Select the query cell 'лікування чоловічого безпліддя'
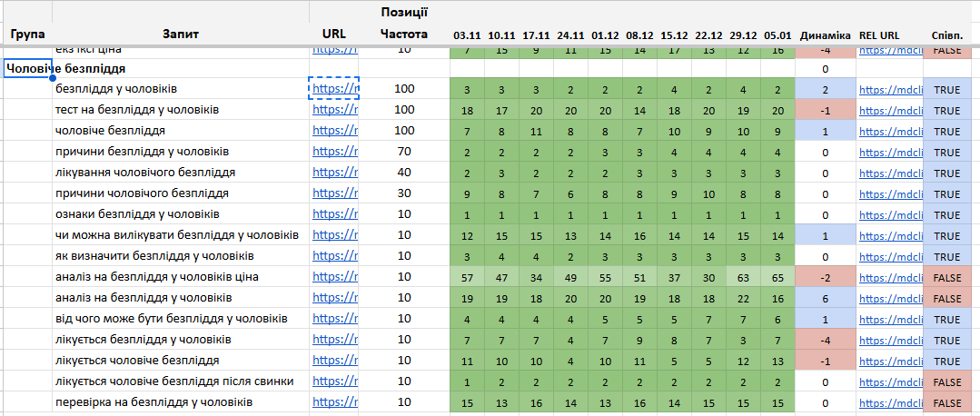Image resolution: width=980 pixels, height=416 pixels. (145, 173)
